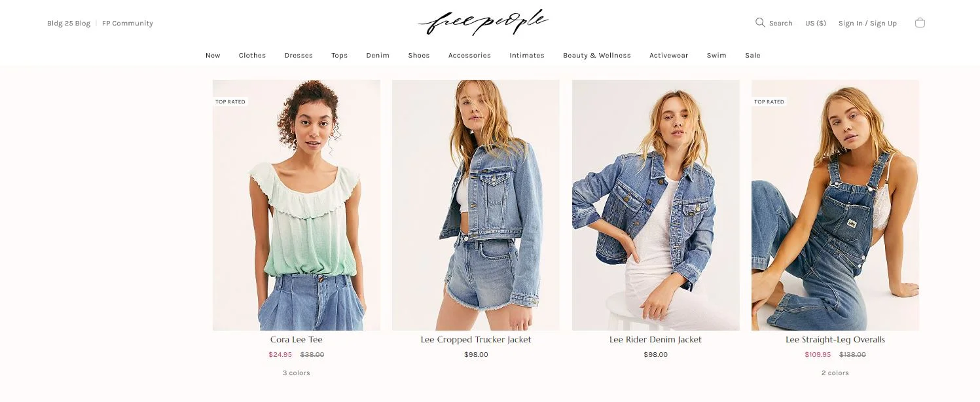Open the Lee Rider Denim Jacket photo
980x402 pixels.
656,205
